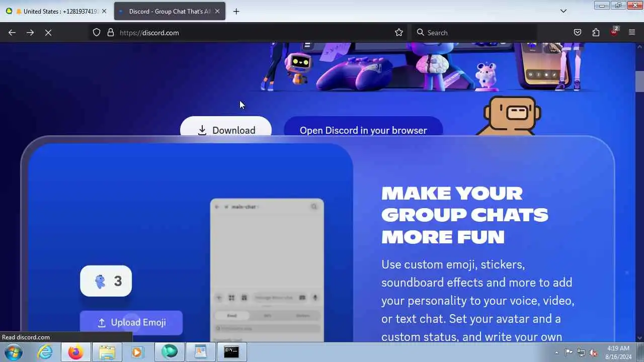Image resolution: width=644 pixels, height=362 pixels.
Task: Open the uBlock extension icon
Action: pyautogui.click(x=614, y=32)
